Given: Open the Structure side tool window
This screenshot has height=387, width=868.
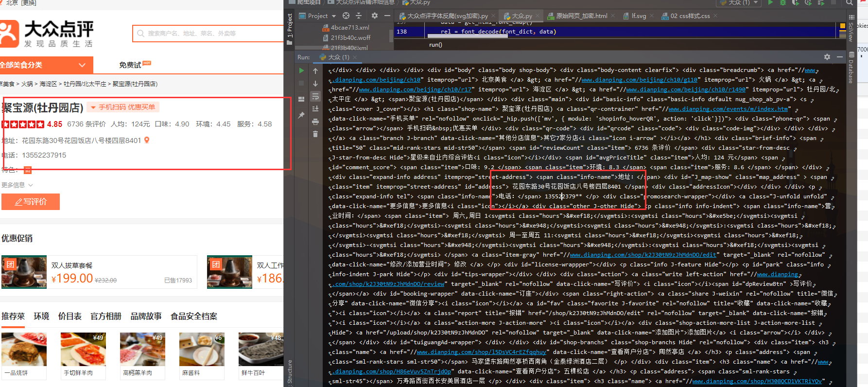Looking at the screenshot, I should coord(290,372).
